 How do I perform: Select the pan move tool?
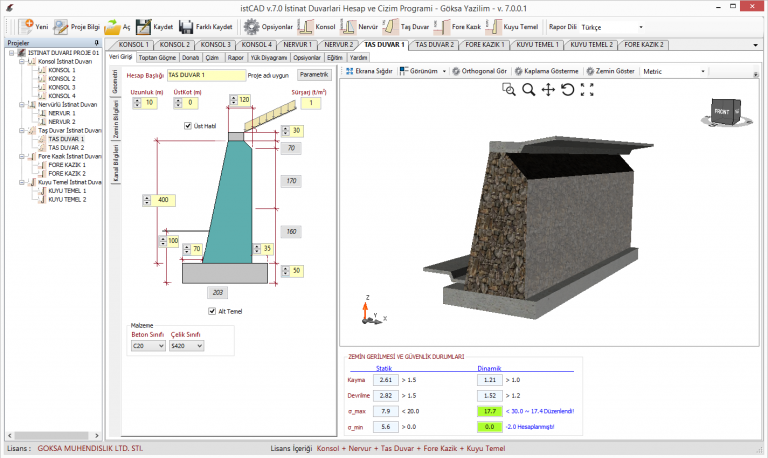point(548,89)
